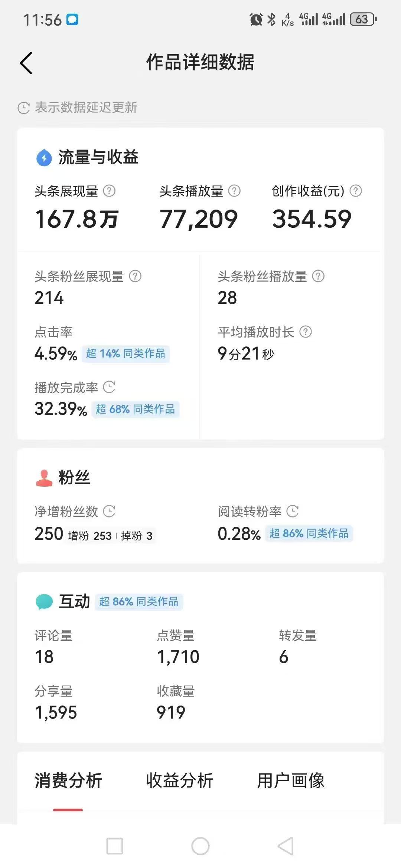Open help icon beside 平均播放时长
401x868 pixels.
306,332
